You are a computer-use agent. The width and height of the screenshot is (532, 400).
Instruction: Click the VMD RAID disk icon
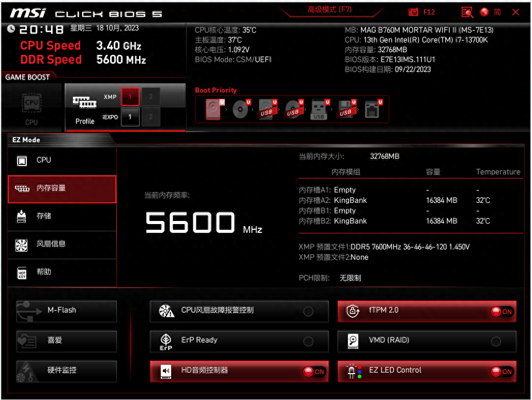click(x=353, y=341)
